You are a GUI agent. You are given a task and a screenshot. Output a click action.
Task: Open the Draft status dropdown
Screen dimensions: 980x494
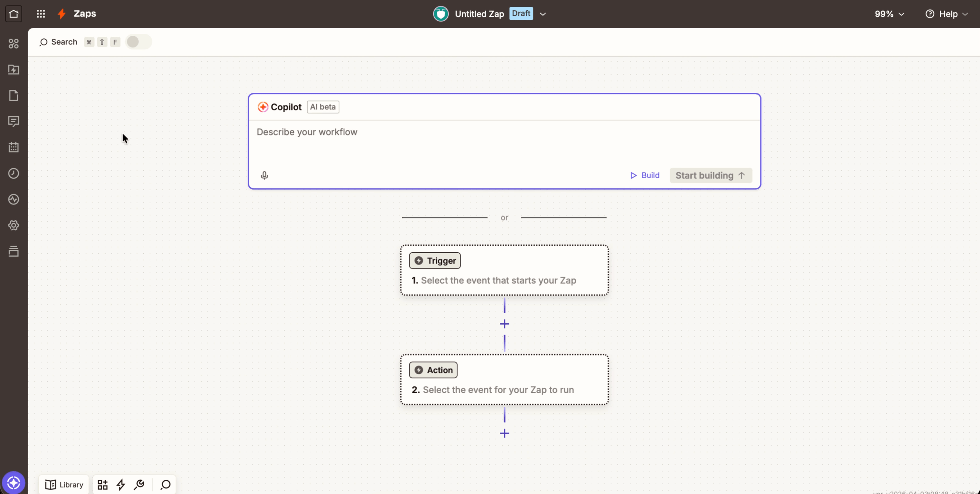click(521, 13)
